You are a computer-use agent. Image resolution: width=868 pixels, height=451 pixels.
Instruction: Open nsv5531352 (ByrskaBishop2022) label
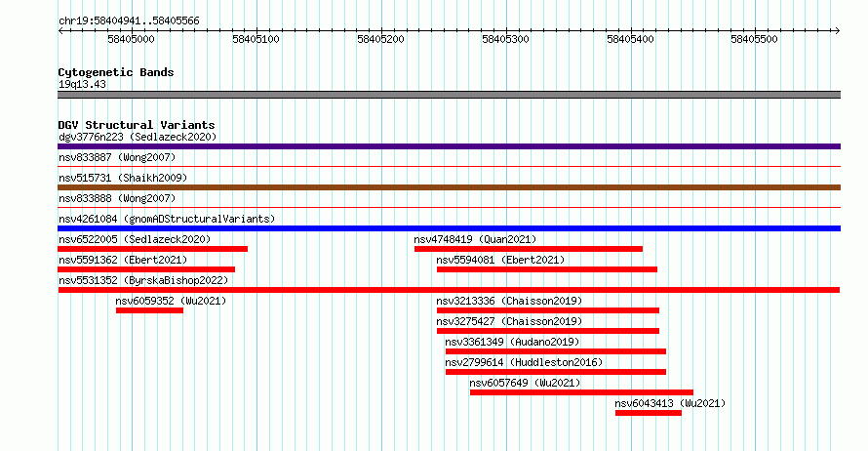point(143,280)
